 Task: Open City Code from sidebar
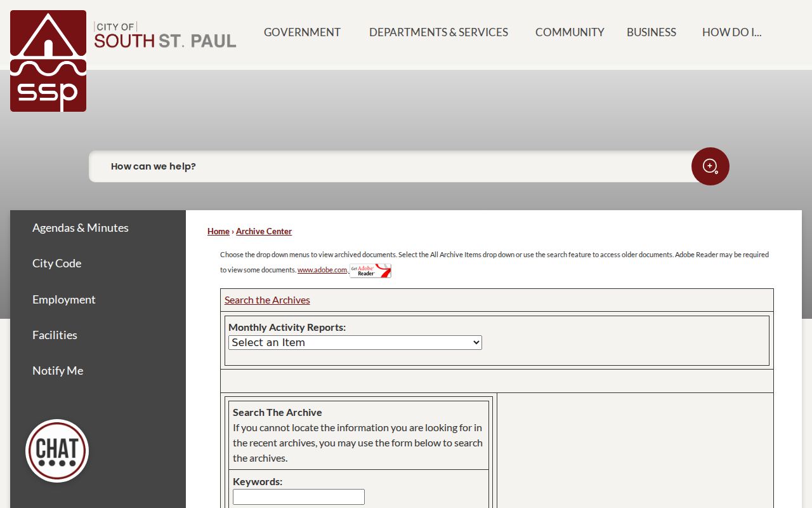pos(56,264)
